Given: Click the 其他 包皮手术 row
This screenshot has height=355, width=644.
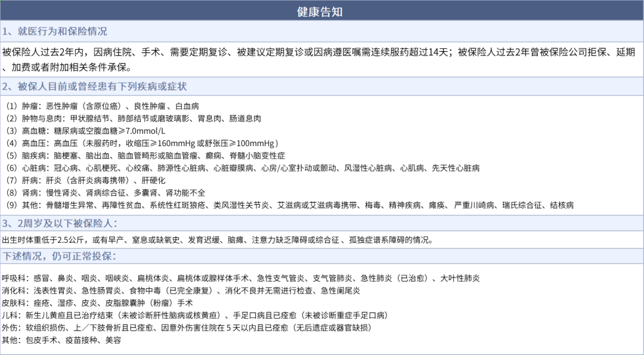Looking at the screenshot, I should coord(61,340).
